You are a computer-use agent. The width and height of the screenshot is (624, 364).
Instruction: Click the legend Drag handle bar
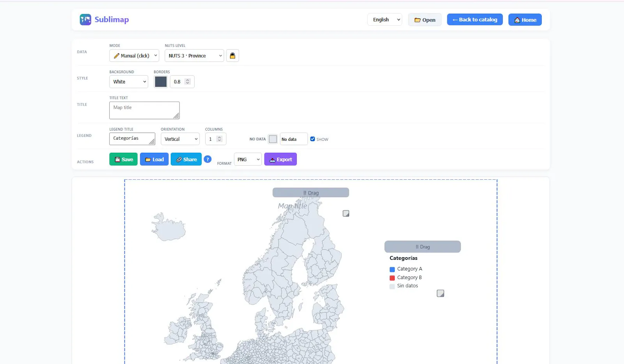423,247
